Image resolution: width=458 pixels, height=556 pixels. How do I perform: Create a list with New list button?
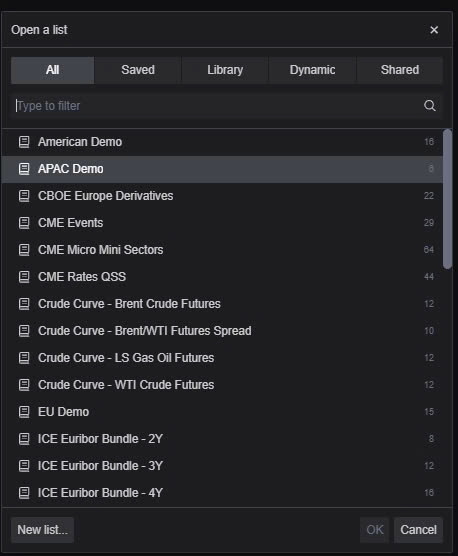click(43, 530)
